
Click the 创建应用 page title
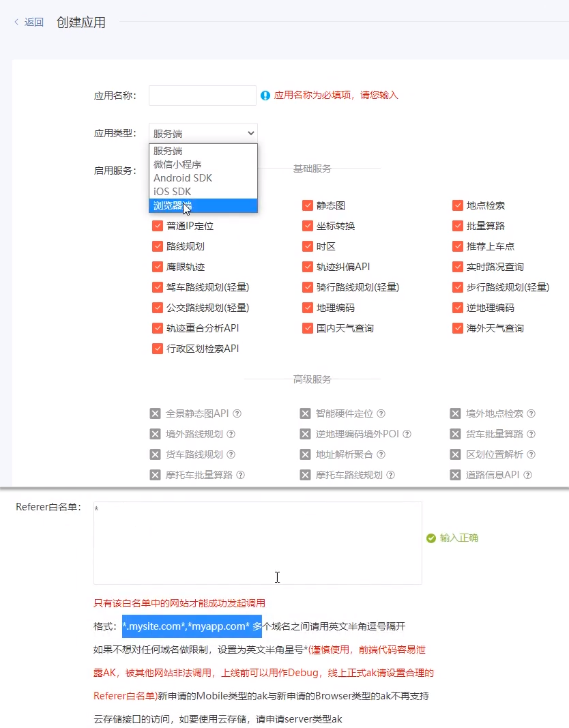point(81,23)
